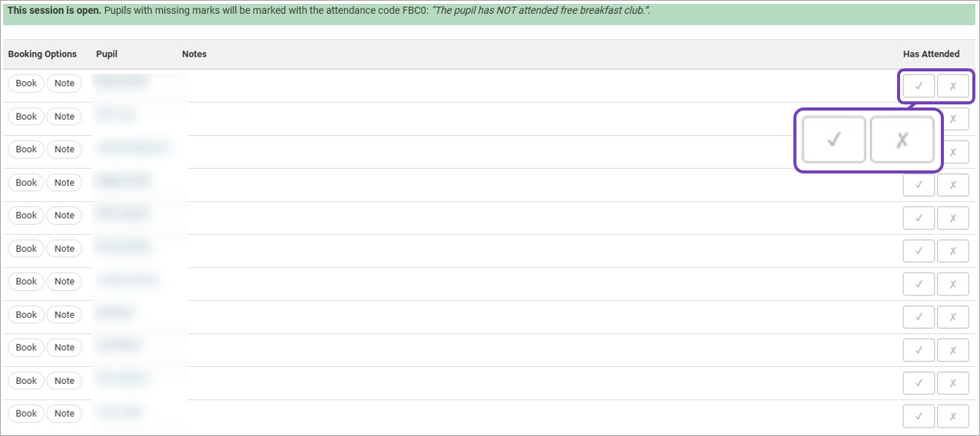Click the tick icon in the last row
The width and height of the screenshot is (980, 436).
(x=919, y=416)
